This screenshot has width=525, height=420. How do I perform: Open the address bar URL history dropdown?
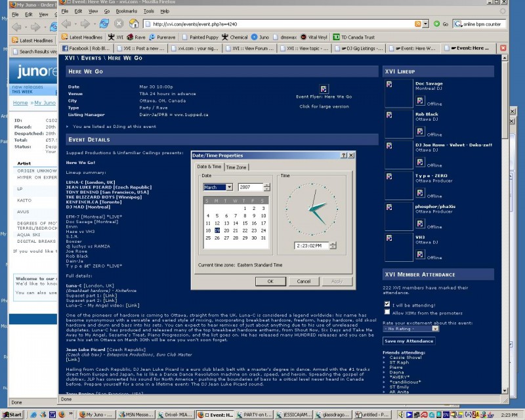[425, 24]
